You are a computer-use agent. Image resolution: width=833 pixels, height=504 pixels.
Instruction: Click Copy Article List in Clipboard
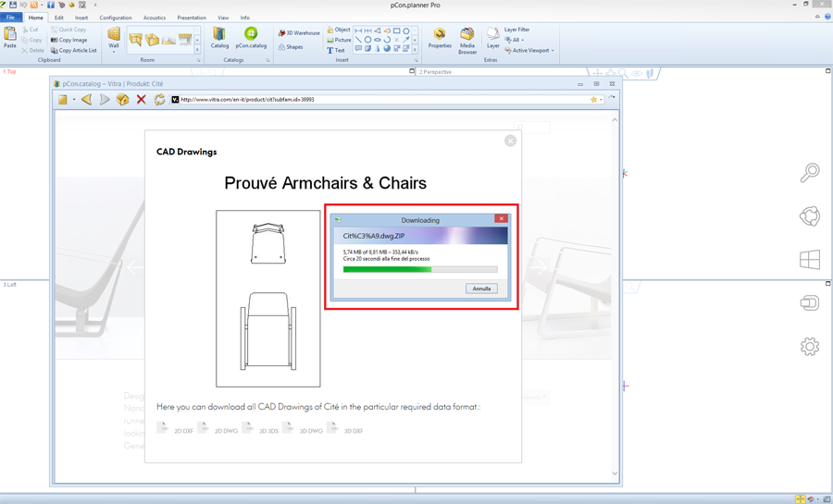click(x=74, y=50)
